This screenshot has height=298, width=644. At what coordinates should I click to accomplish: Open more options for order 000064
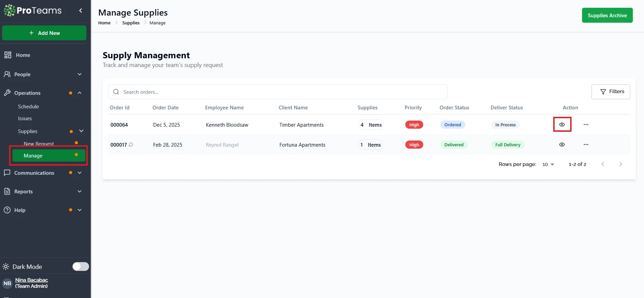tap(586, 125)
